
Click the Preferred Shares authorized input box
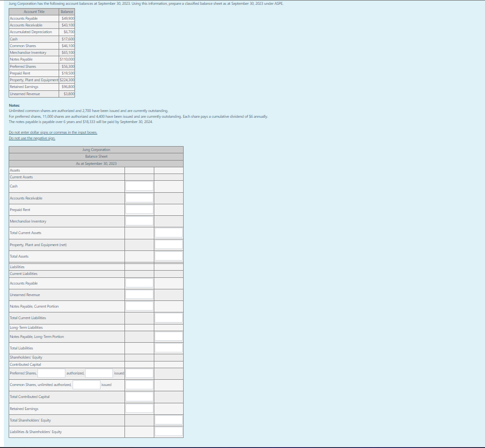tap(50, 373)
